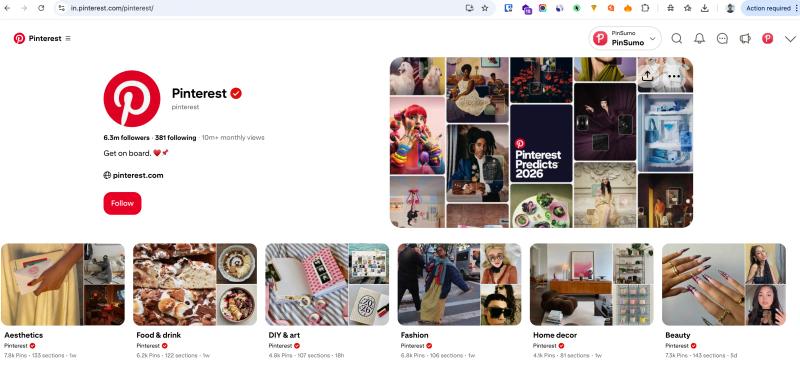Screen dimensions: 800x368
Task: Open the megaphone updates icon
Action: 745,38
